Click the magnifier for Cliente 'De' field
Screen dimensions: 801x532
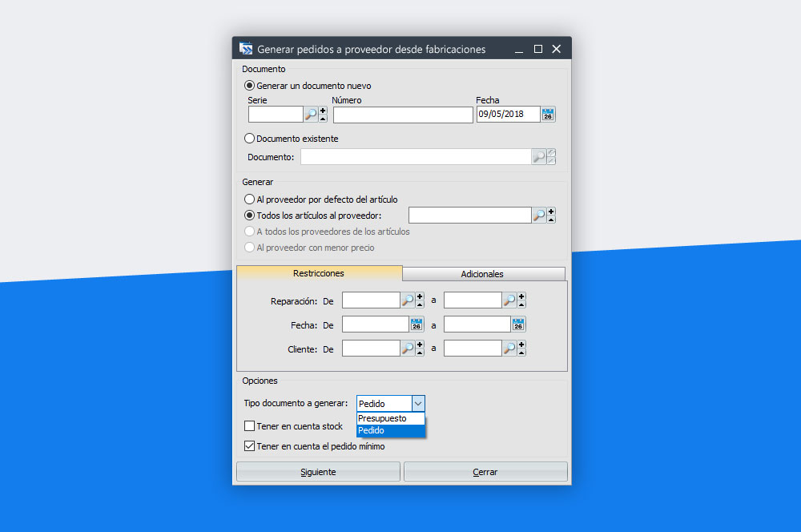[x=408, y=349]
